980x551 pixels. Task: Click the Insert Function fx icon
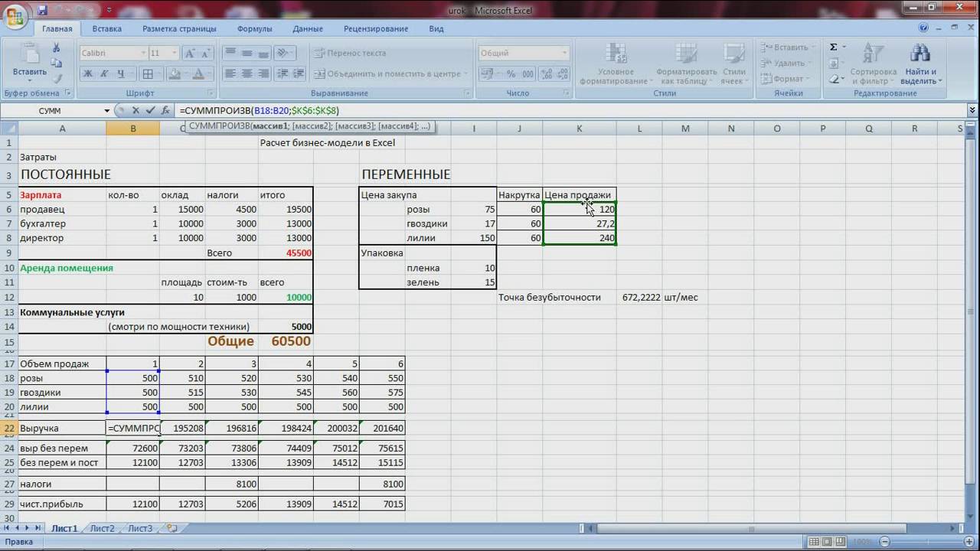click(165, 111)
